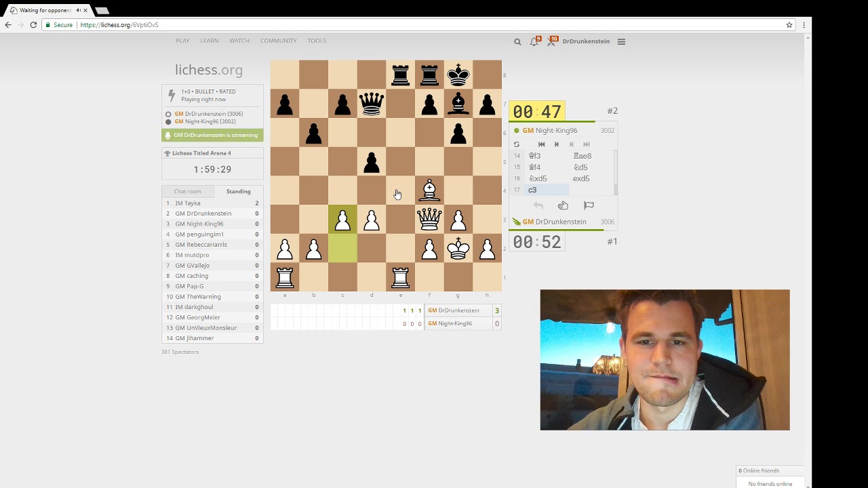Open the Chrome three-dot menu
This screenshot has width=868, height=488.
[x=804, y=25]
